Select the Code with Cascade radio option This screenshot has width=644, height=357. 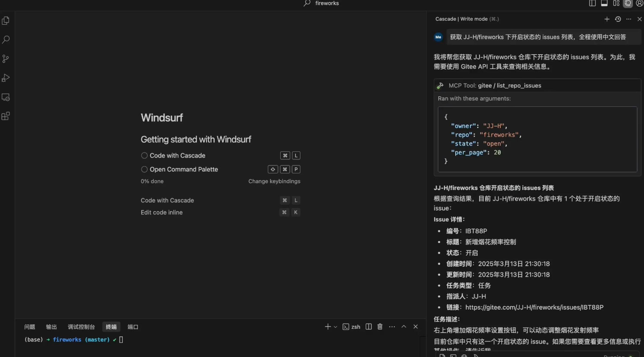pos(144,155)
